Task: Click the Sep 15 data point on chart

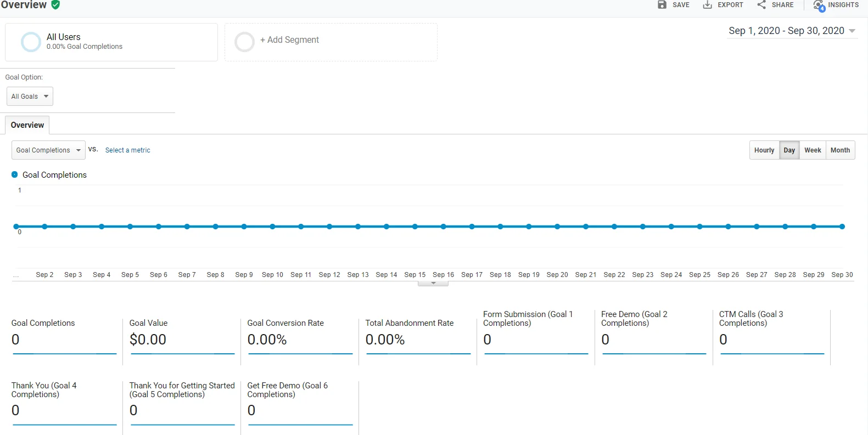Action: [415, 227]
